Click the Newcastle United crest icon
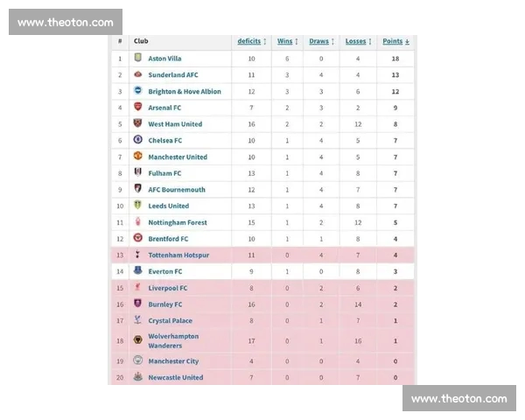The width and height of the screenshot is (525, 420). pyautogui.click(x=137, y=377)
